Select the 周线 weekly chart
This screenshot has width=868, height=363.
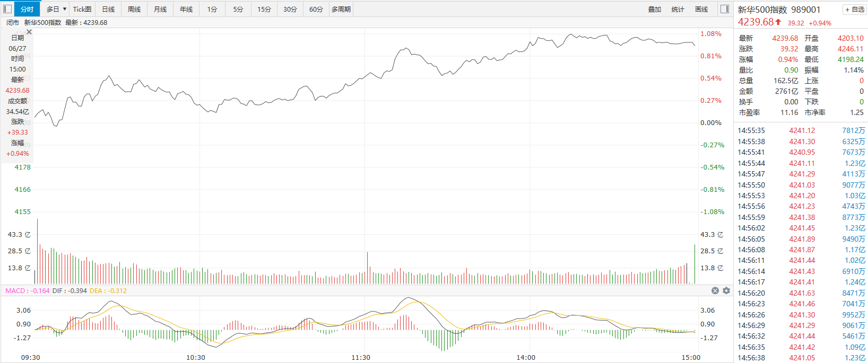click(x=134, y=9)
